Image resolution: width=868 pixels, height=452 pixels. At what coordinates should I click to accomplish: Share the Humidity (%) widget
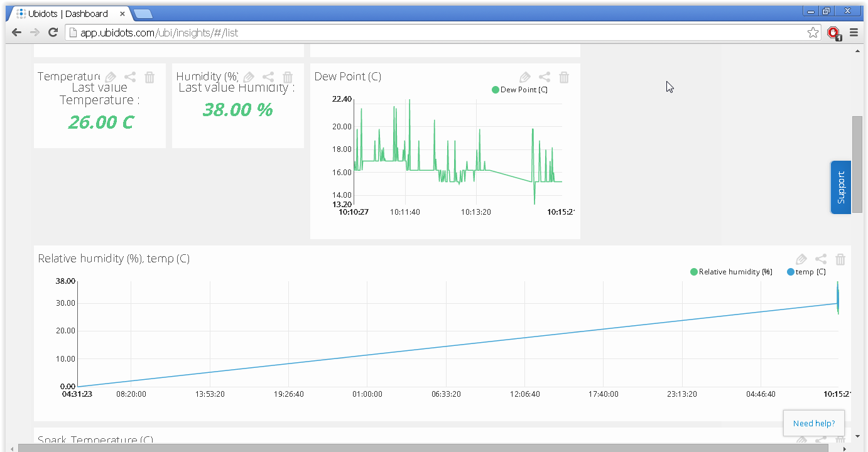pos(268,77)
